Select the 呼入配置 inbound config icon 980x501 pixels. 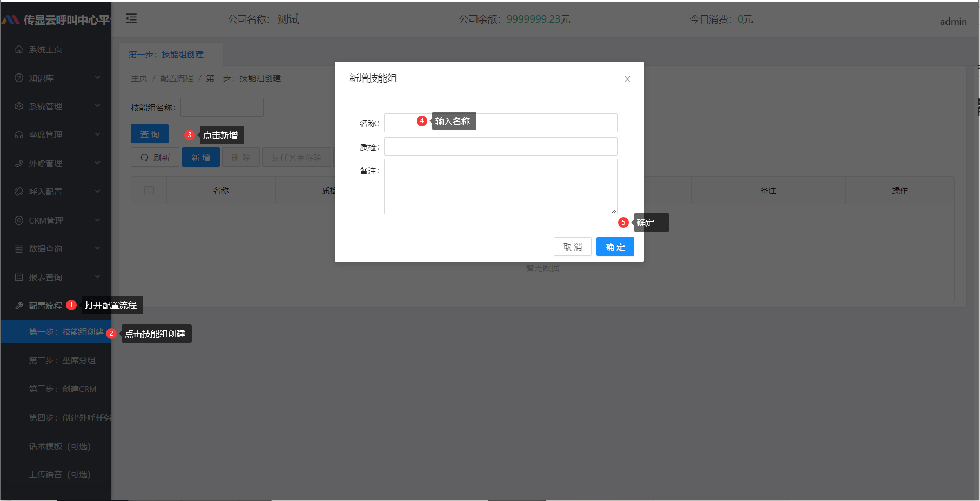click(18, 192)
